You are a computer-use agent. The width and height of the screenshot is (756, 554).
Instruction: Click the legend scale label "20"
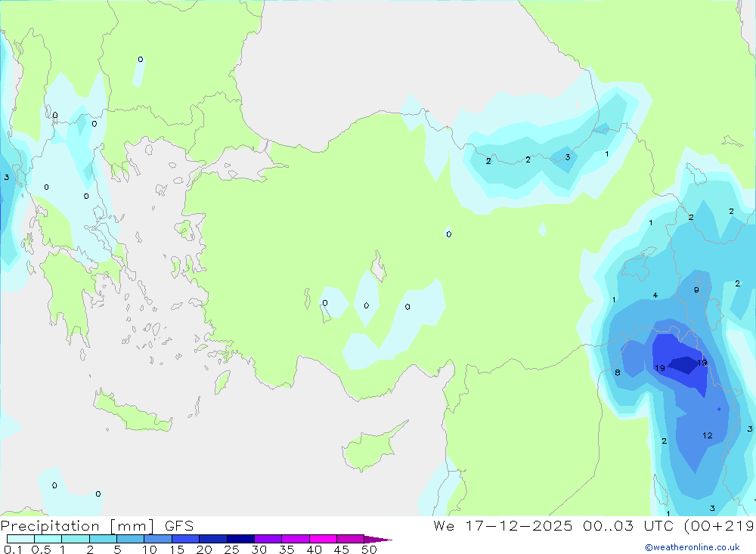tap(204, 549)
